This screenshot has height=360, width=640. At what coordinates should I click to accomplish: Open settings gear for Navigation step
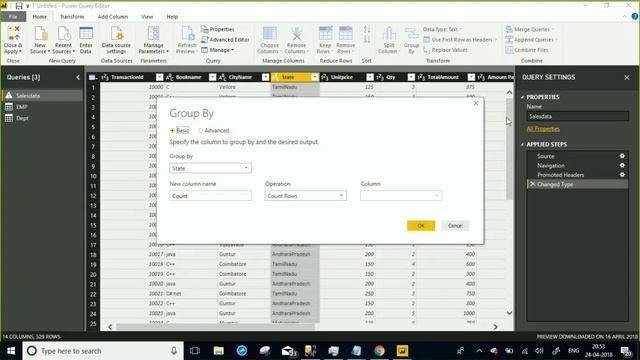coord(622,165)
